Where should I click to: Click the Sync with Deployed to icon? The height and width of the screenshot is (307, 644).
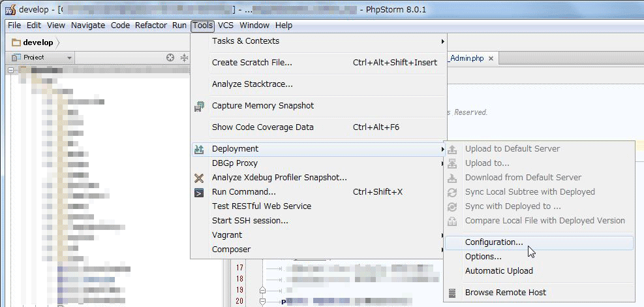[x=452, y=206]
